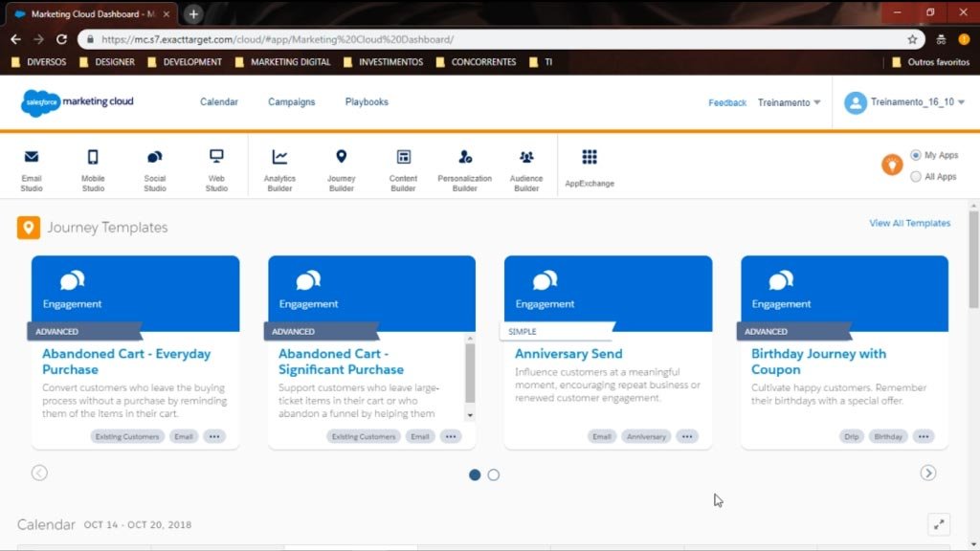Viewport: 980px width, 551px height.
Task: Launch Personalization Builder
Action: pos(464,169)
